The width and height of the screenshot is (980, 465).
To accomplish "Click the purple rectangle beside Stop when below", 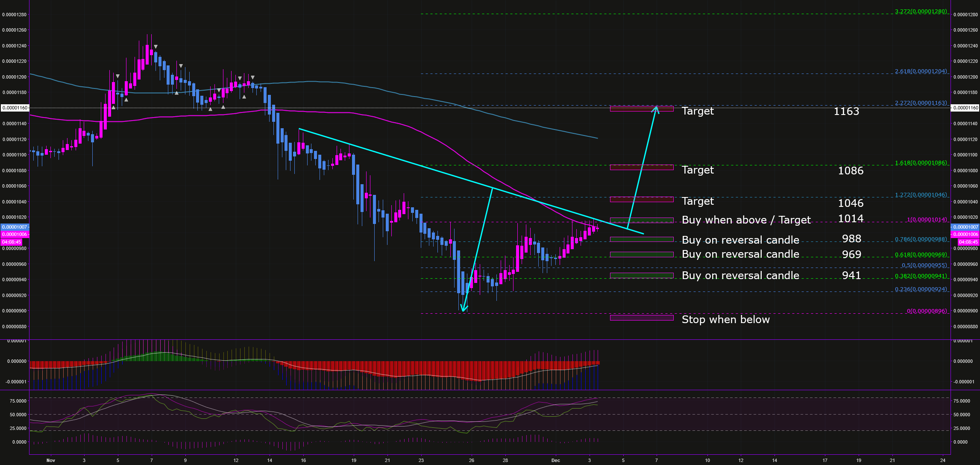I will click(x=642, y=318).
